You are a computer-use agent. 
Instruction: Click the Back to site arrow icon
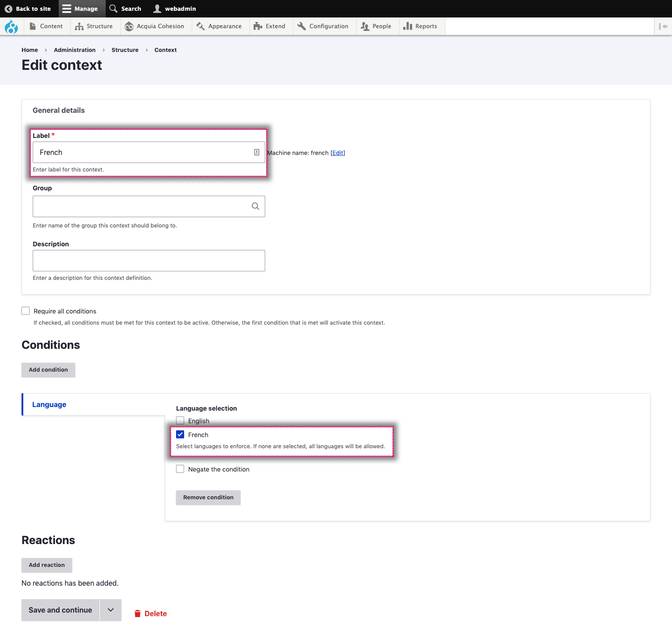pos(9,9)
